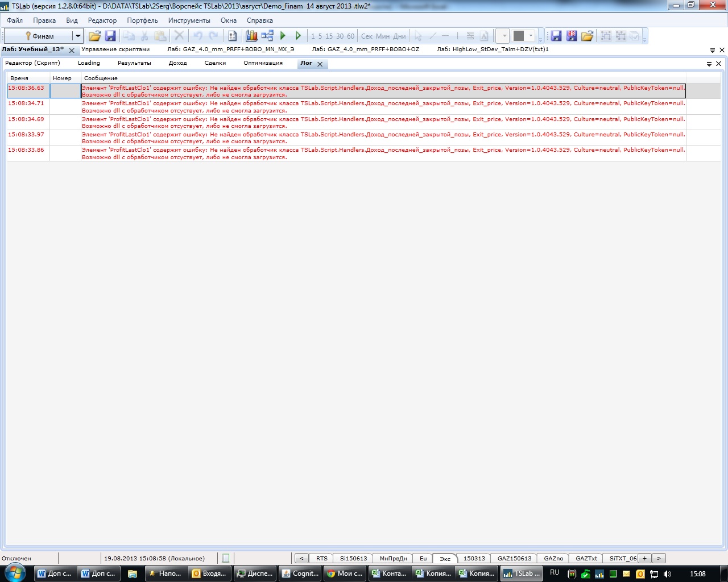This screenshot has width=728, height=582.
Task: Select the Дни interval button
Action: tap(399, 36)
